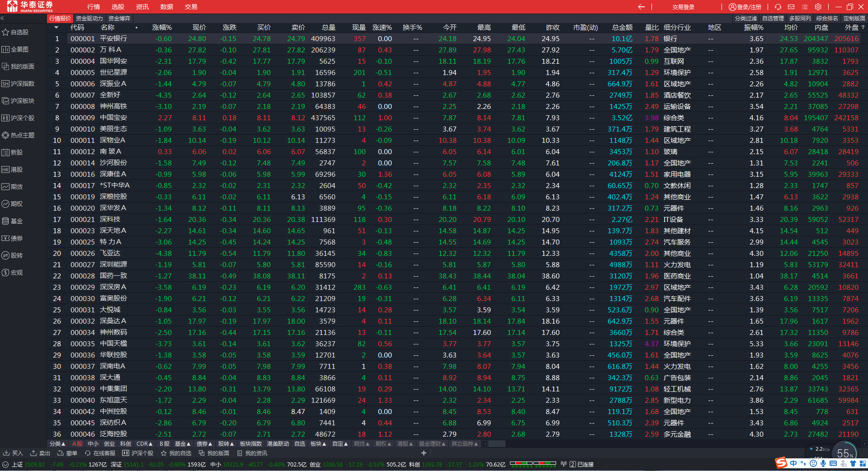This screenshot has height=471, width=868.
Task: Open the 自选股 star icon in sidebar
Action: click(5, 32)
